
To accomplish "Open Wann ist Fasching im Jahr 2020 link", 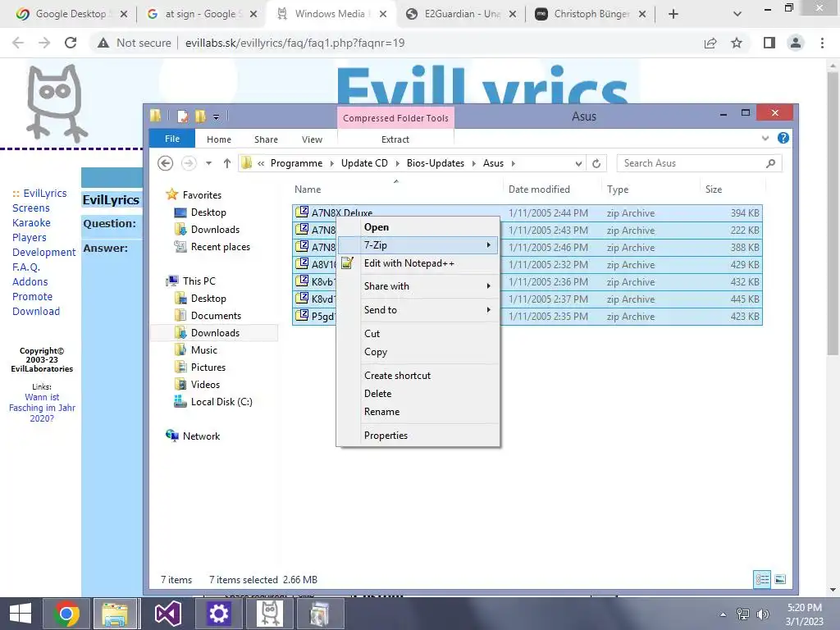I will 42,408.
